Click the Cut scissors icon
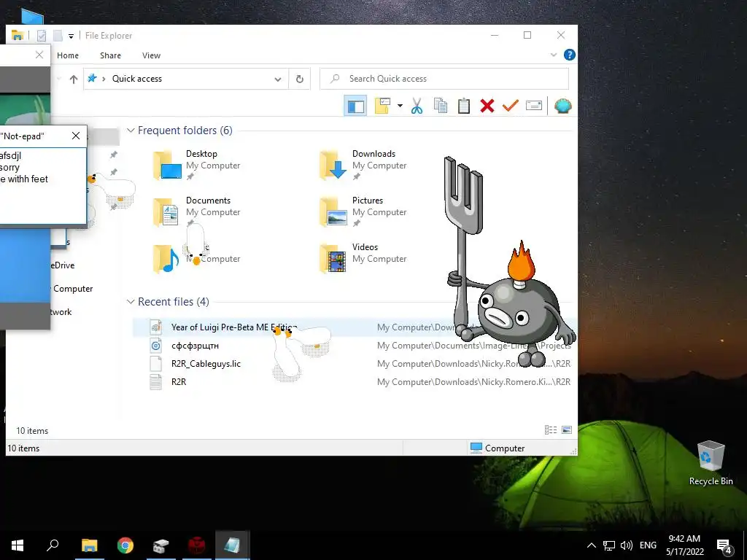Viewport: 747px width, 560px height. click(x=417, y=106)
